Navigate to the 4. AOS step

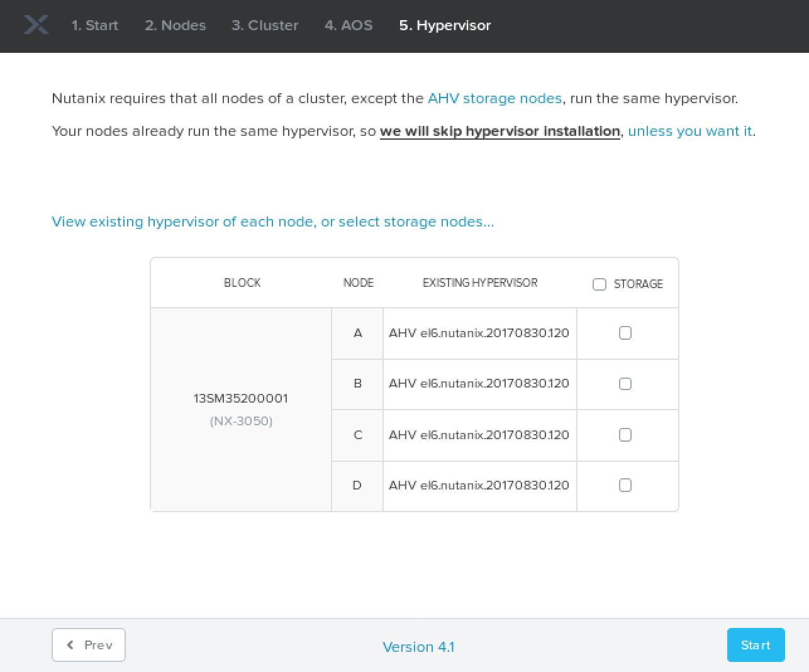[x=349, y=25]
